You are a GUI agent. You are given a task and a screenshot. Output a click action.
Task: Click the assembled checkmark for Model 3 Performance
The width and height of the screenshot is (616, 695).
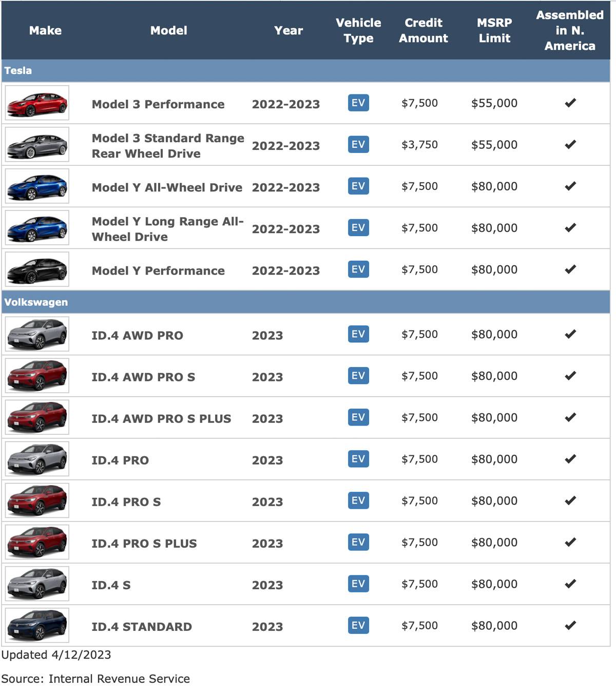click(570, 103)
